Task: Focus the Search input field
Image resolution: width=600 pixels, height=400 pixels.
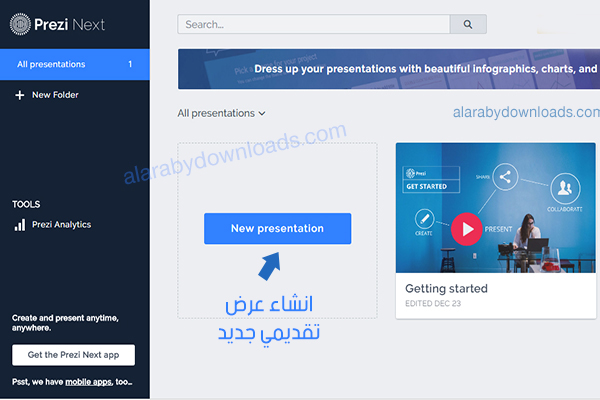Action: point(314,24)
